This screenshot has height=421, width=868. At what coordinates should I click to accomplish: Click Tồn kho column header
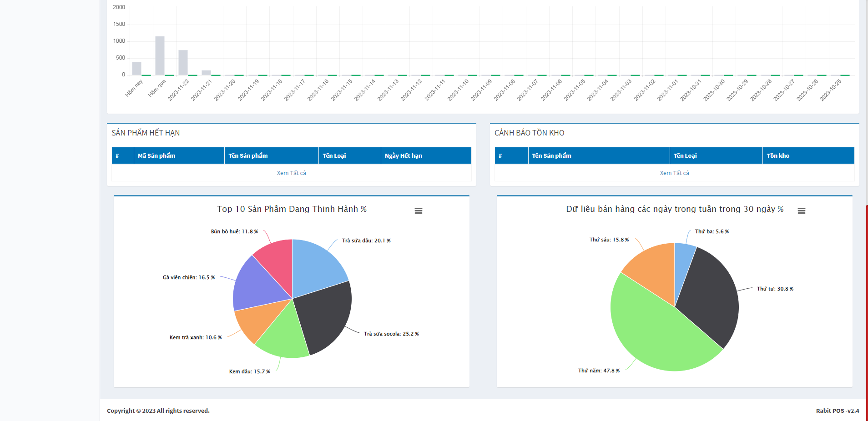point(808,155)
